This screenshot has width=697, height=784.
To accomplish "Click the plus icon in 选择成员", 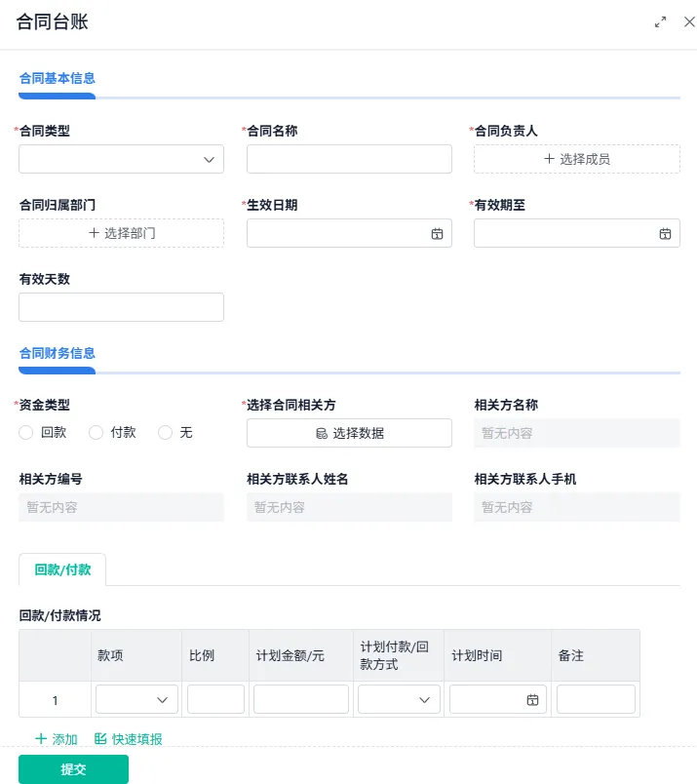I will (549, 159).
